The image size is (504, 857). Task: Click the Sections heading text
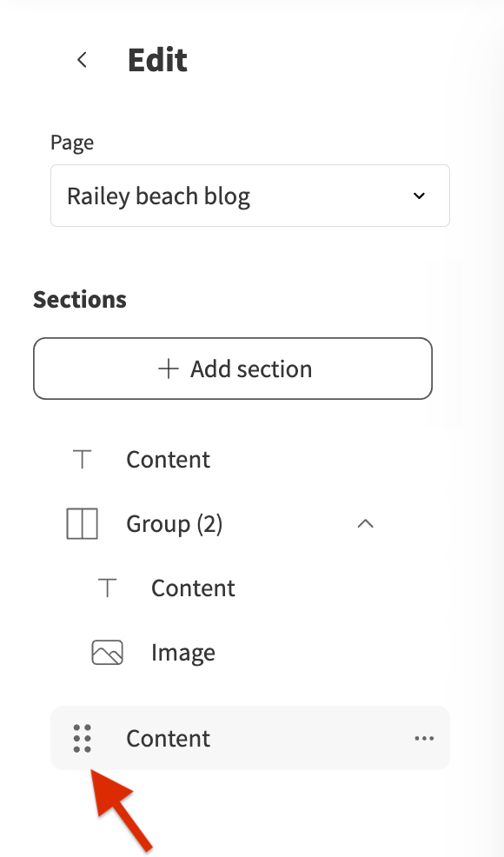(x=80, y=300)
